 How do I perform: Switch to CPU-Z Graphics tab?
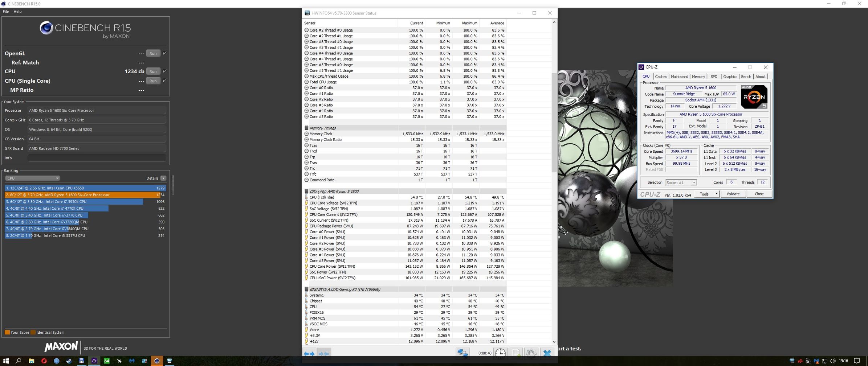pyautogui.click(x=730, y=77)
